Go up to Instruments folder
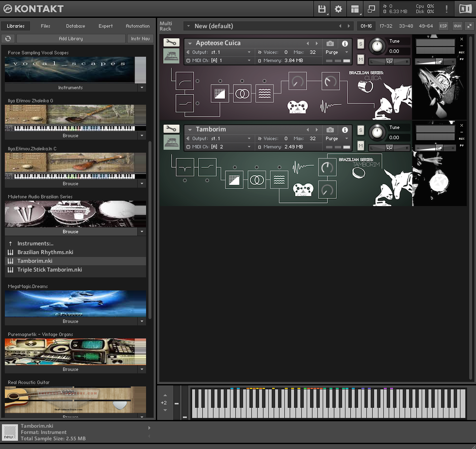 [75, 243]
